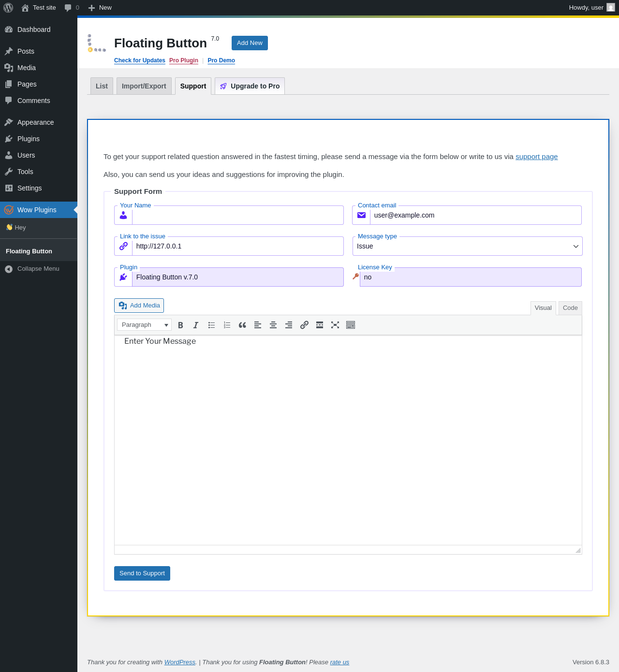Insert a bulleted list in the message
Viewport: 619px width, 672px height.
tap(211, 325)
